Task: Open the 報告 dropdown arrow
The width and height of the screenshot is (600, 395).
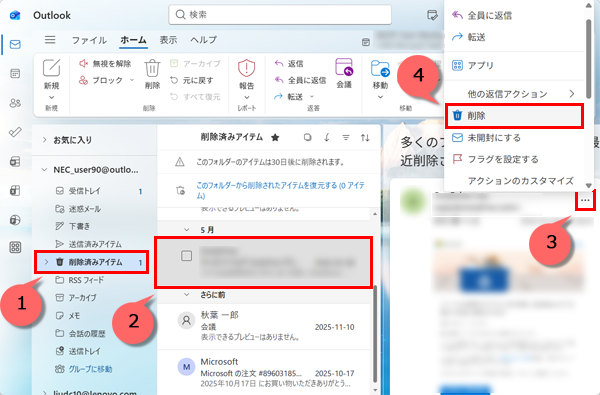Action: 246,97
